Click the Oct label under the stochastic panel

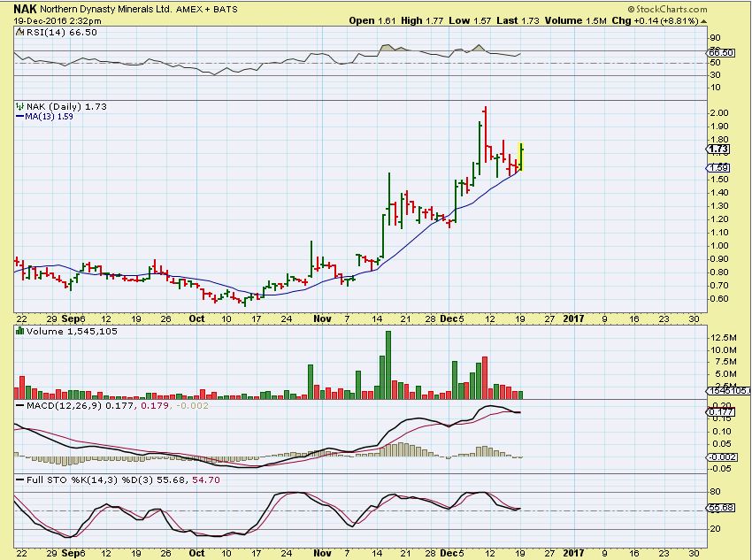coord(196,553)
